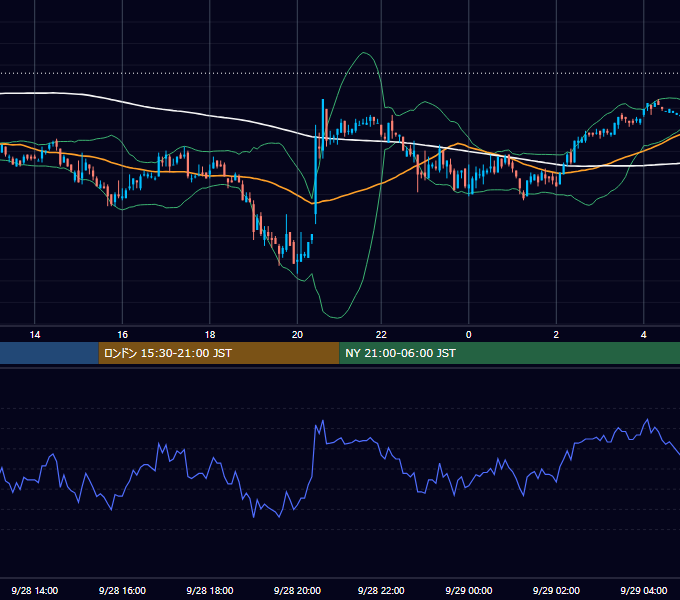Click the 9/28 16:00 date label

(122, 590)
